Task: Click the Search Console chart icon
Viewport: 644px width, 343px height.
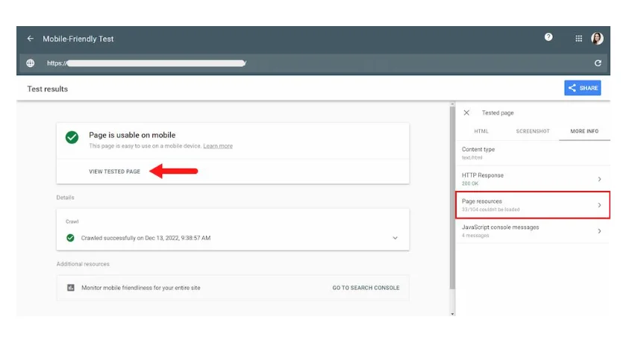Action: [x=71, y=288]
